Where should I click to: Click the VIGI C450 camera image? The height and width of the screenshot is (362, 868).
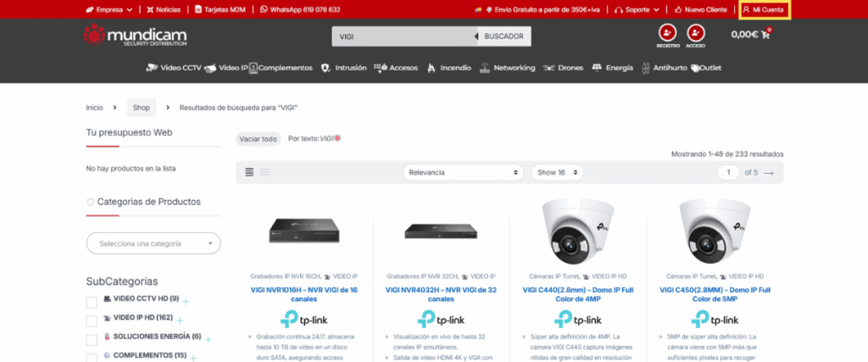pyautogui.click(x=715, y=231)
